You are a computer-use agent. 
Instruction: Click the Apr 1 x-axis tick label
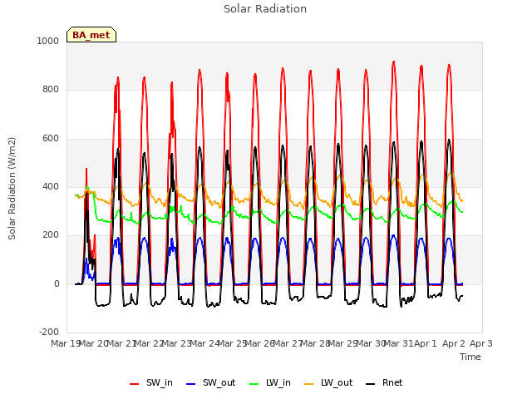point(426,343)
